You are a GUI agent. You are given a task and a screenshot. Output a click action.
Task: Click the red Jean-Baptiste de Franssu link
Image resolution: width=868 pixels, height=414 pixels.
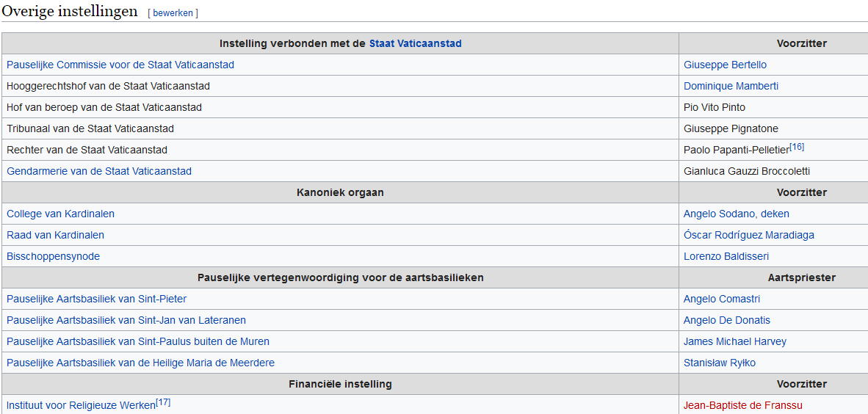click(743, 405)
